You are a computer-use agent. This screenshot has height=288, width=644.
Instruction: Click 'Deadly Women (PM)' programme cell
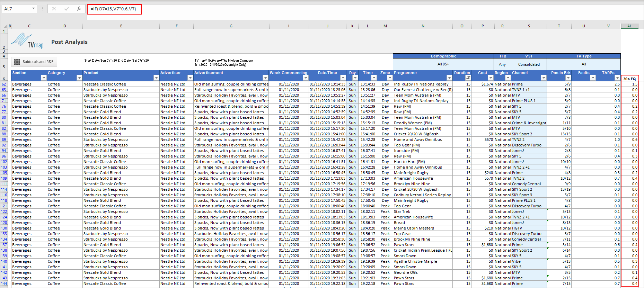(x=423, y=123)
